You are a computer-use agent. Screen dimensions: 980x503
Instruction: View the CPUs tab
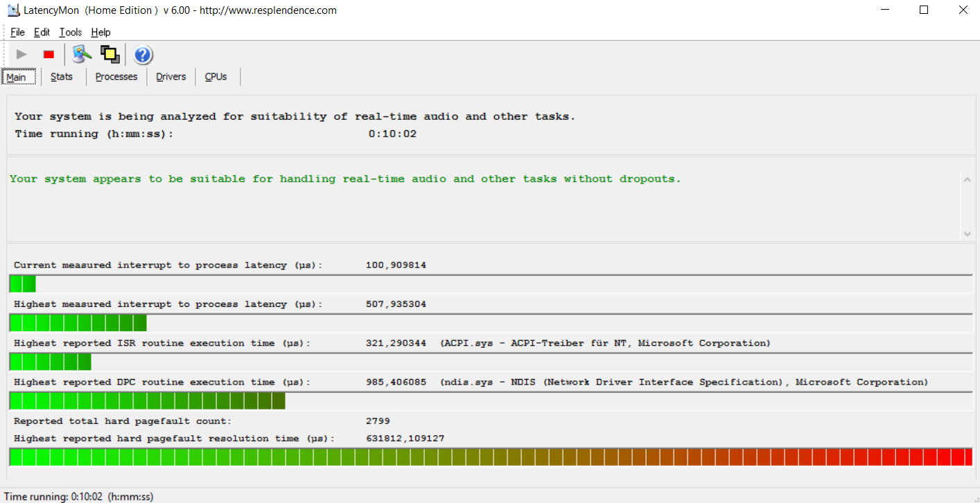pyautogui.click(x=216, y=77)
